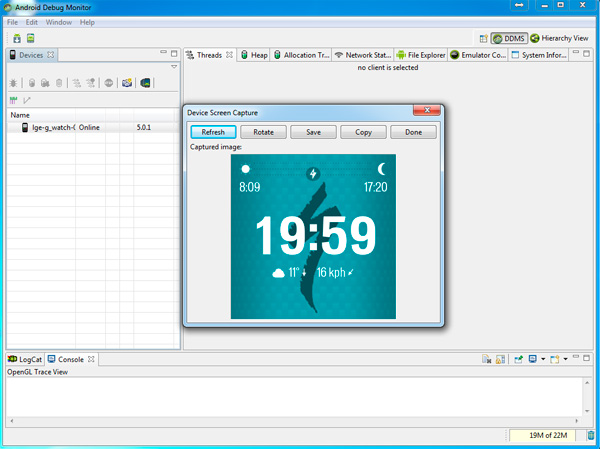Click the debug bug icon in Devices toolbar
This screenshot has height=449, width=600.
point(13,83)
